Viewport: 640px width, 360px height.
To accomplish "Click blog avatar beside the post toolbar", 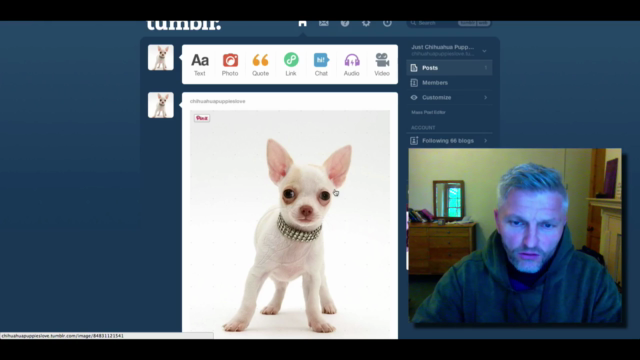I will pos(161,58).
